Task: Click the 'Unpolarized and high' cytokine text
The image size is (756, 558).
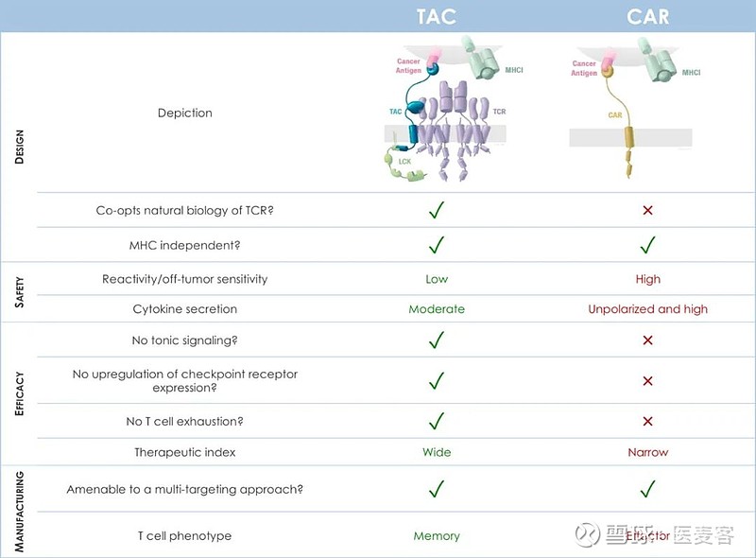Action: [x=647, y=309]
